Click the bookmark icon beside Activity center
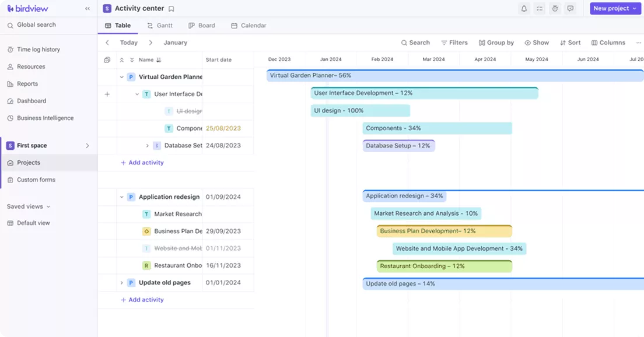This screenshot has height=337, width=644. (171, 9)
